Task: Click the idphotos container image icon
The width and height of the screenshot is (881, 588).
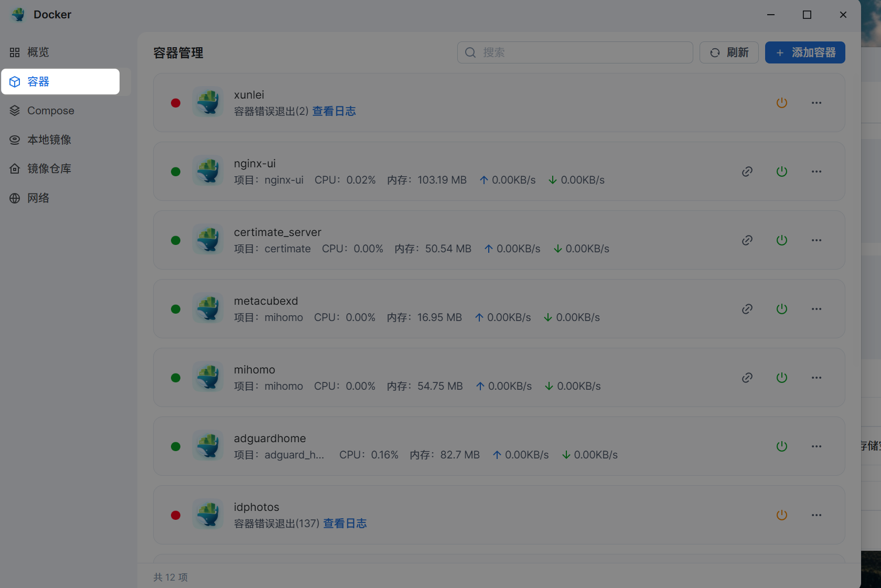Action: 208,515
